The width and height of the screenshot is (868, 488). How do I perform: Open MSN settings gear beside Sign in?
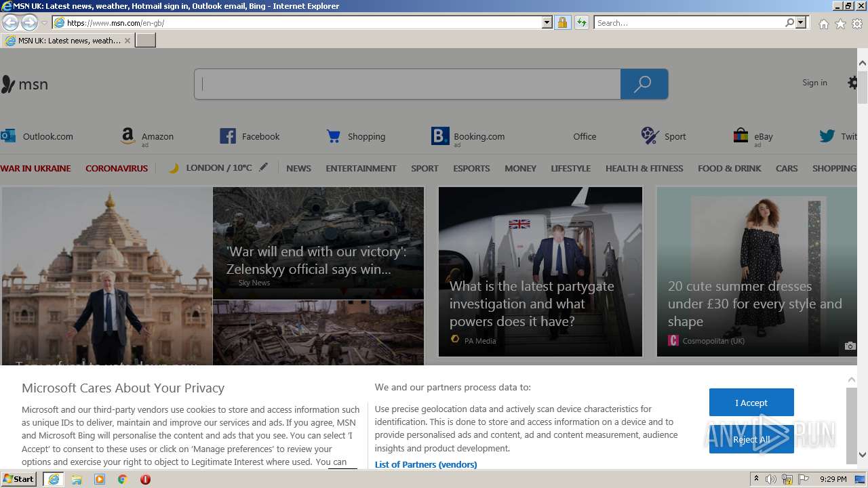[852, 83]
